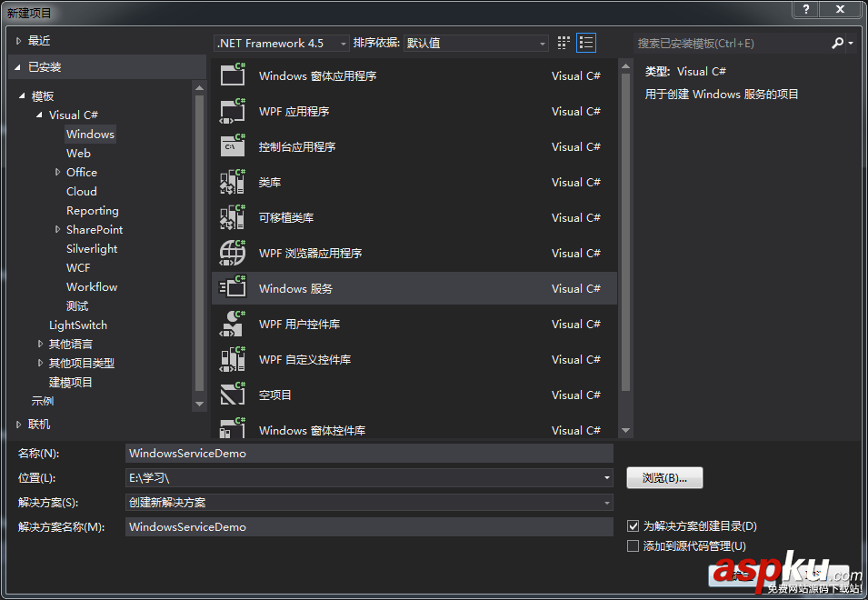The height and width of the screenshot is (600, 868).
Task: Click the 名称 WindowsServiceDemo input field
Action: [369, 453]
